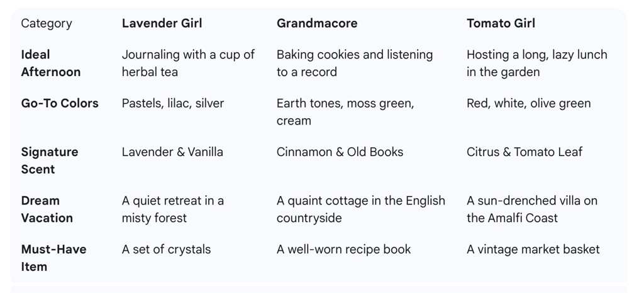The width and height of the screenshot is (644, 293).
Task: Click the Signature Scent row label
Action: click(x=49, y=160)
